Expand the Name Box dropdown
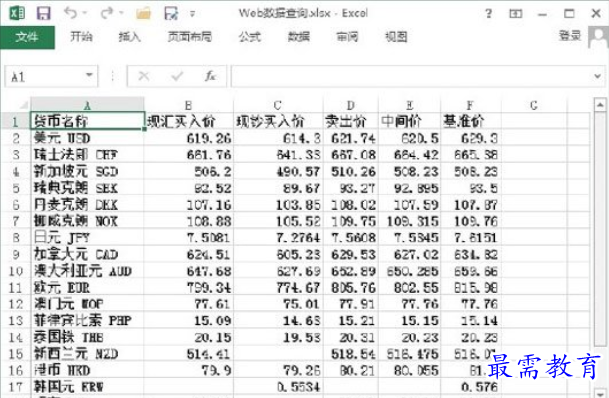The height and width of the screenshot is (398, 609). [x=89, y=75]
